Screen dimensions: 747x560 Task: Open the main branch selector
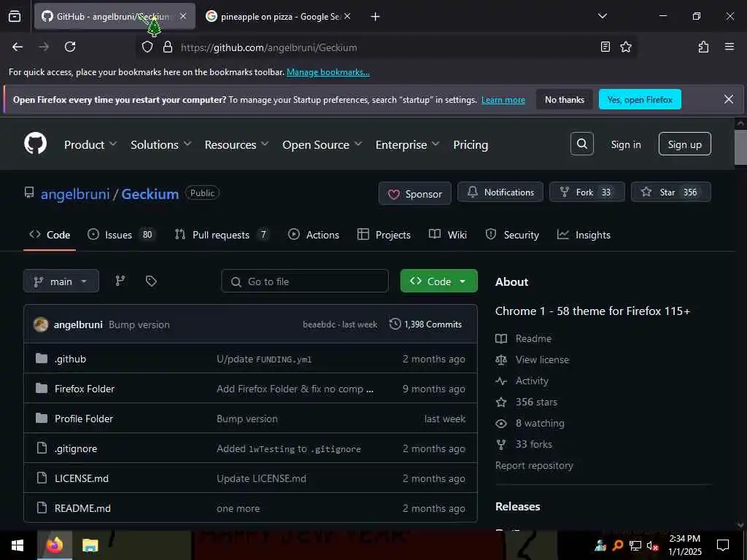click(x=61, y=281)
